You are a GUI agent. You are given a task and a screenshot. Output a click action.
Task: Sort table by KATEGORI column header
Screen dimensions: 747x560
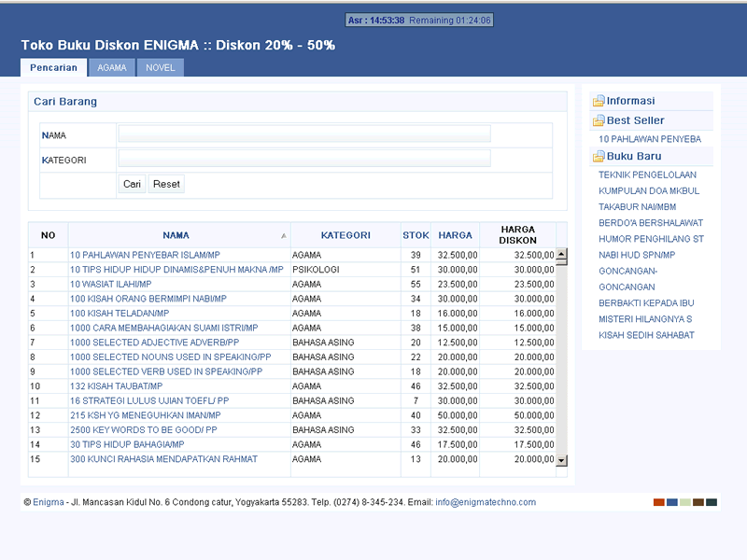pyautogui.click(x=345, y=235)
